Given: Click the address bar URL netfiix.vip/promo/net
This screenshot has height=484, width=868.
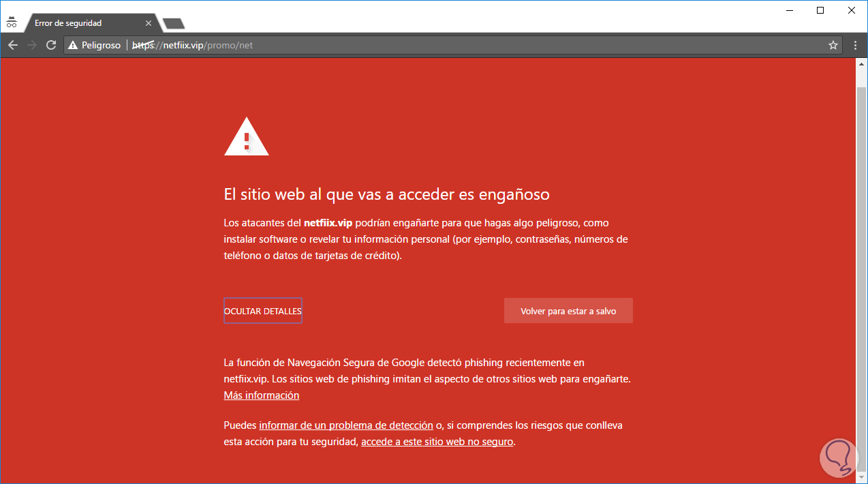Looking at the screenshot, I should tap(193, 45).
